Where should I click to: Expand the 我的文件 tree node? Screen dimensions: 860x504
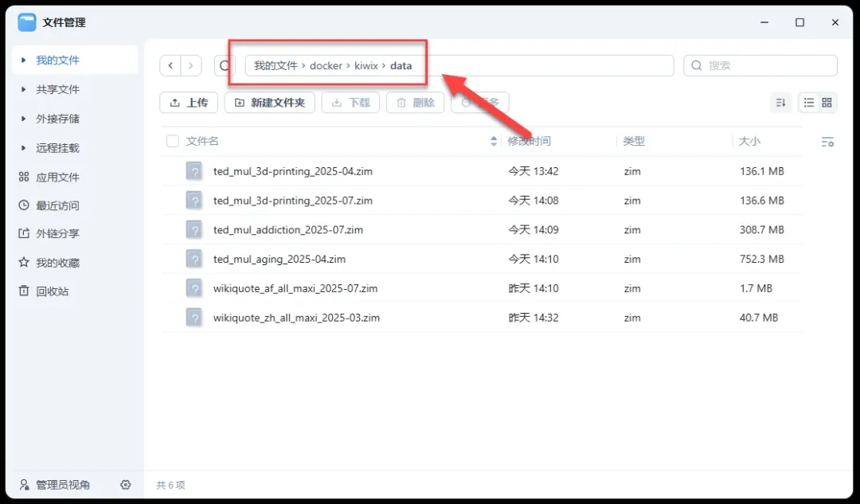[x=24, y=61]
